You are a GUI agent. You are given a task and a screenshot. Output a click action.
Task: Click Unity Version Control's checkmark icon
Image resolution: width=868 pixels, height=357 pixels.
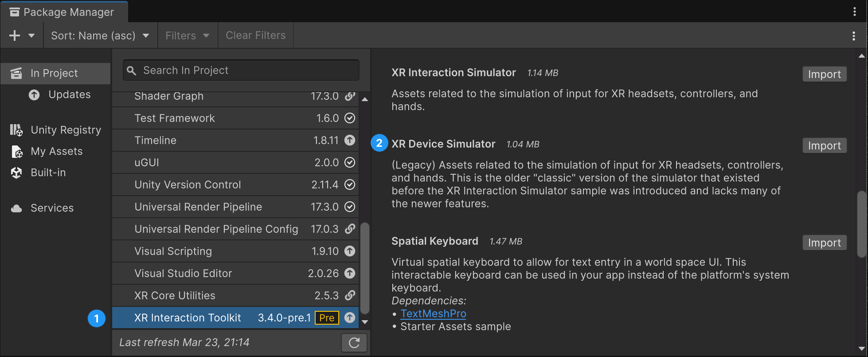pyautogui.click(x=350, y=184)
